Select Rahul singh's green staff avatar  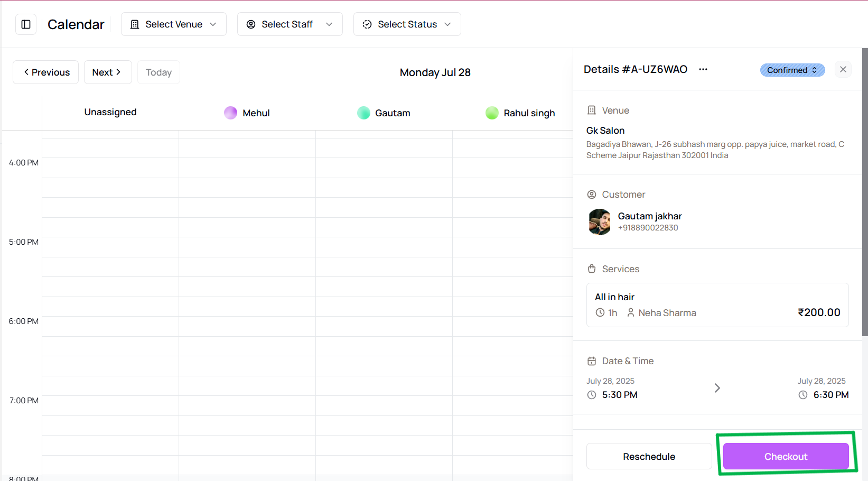(x=492, y=113)
